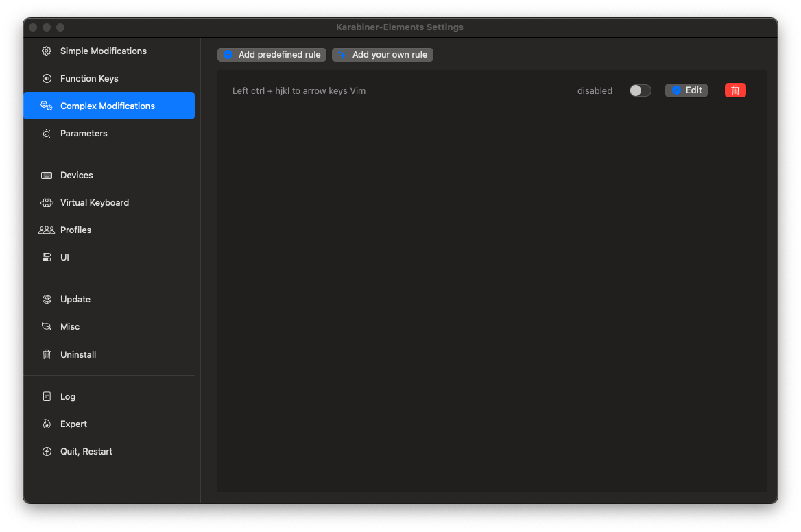
Task: Click Add predefined rule button
Action: pyautogui.click(x=272, y=55)
